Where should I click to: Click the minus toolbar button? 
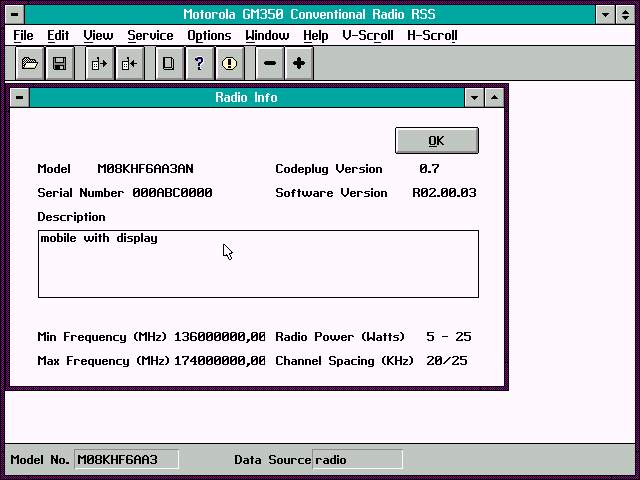269,63
